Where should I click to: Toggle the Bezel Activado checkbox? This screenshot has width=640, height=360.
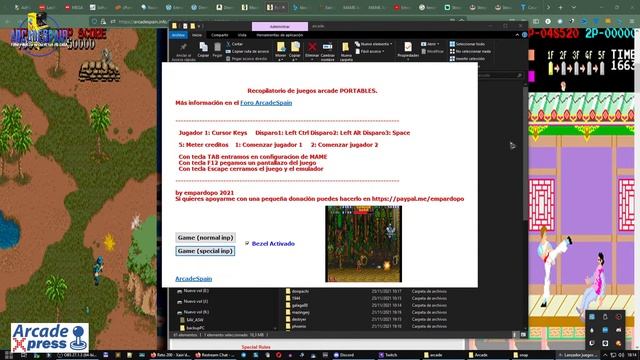[x=247, y=243]
